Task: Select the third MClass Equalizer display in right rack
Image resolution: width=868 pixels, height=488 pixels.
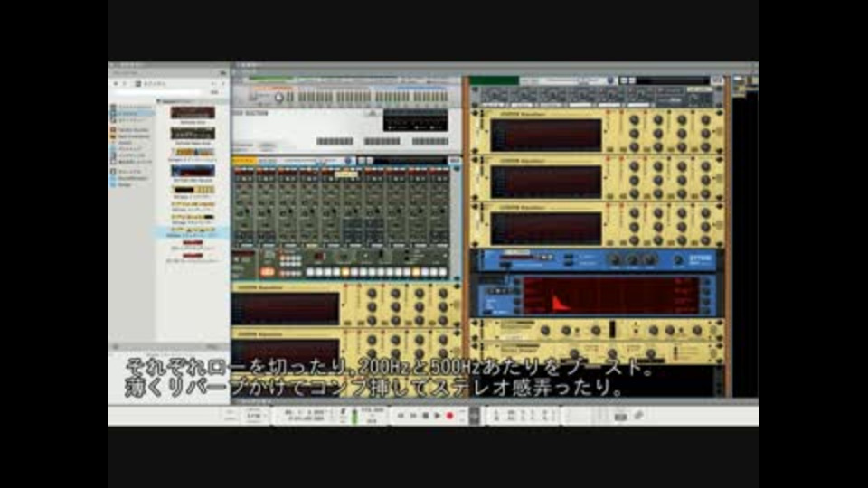Action: point(546,228)
